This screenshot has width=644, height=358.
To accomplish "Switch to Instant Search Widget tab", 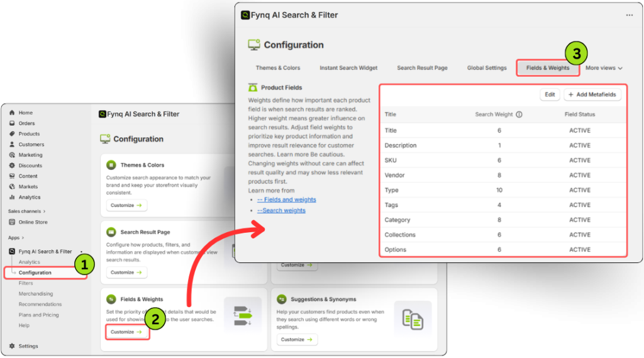I will click(x=348, y=68).
